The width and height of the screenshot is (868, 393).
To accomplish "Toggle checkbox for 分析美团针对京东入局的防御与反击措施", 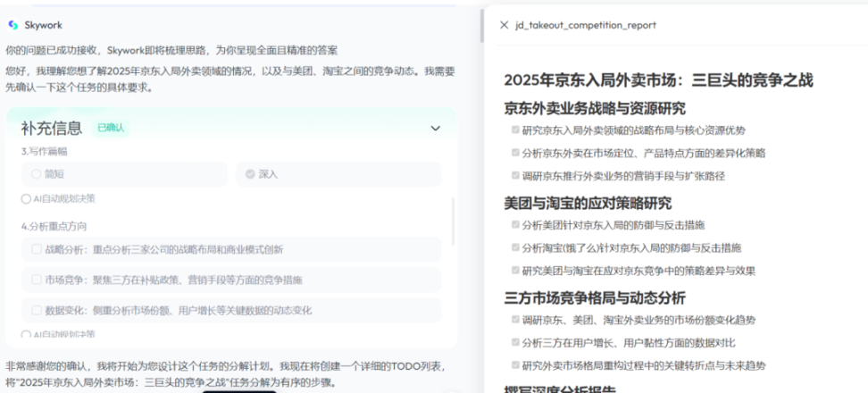I will coord(515,225).
